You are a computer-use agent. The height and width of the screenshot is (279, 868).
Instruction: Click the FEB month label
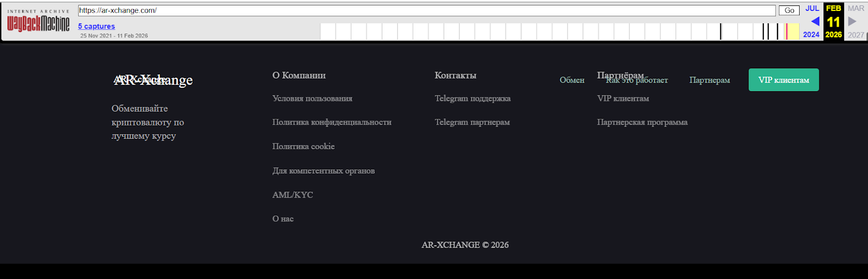coord(834,8)
